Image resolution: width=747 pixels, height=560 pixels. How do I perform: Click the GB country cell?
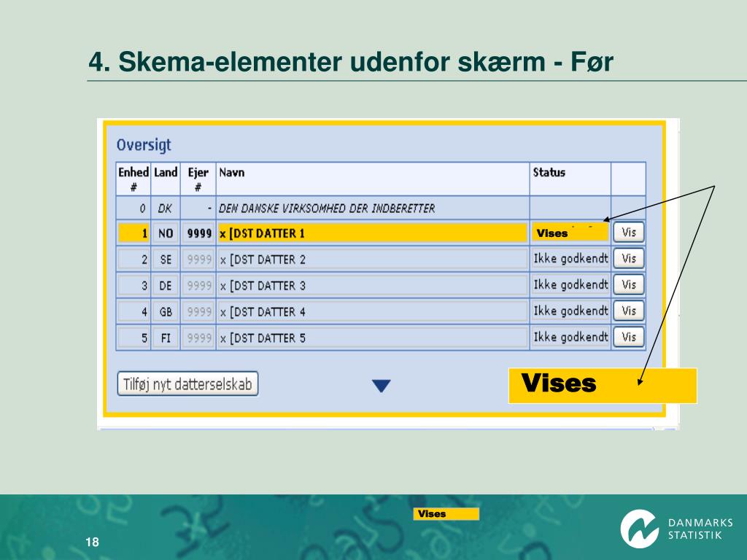166,311
